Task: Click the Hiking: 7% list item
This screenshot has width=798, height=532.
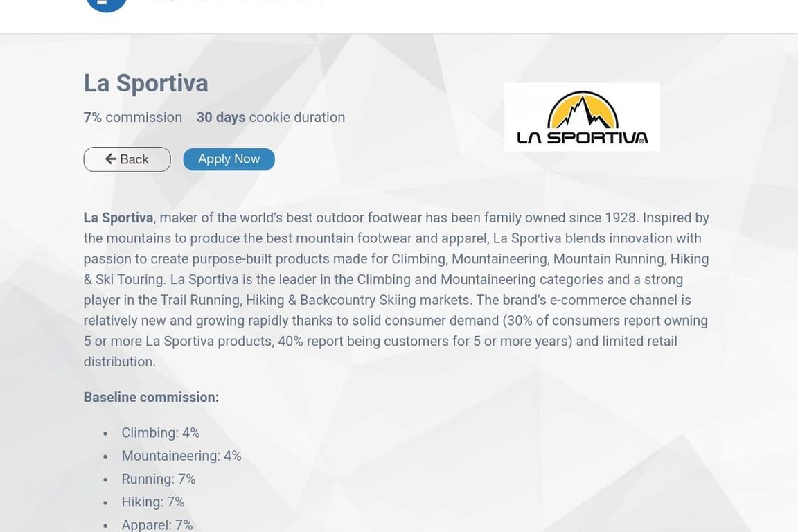Action: 153,502
